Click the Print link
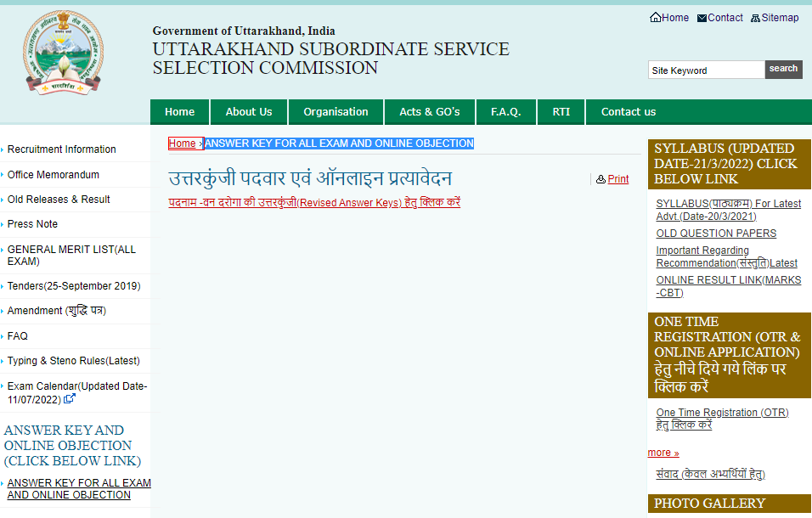The height and width of the screenshot is (518, 812). [x=618, y=179]
